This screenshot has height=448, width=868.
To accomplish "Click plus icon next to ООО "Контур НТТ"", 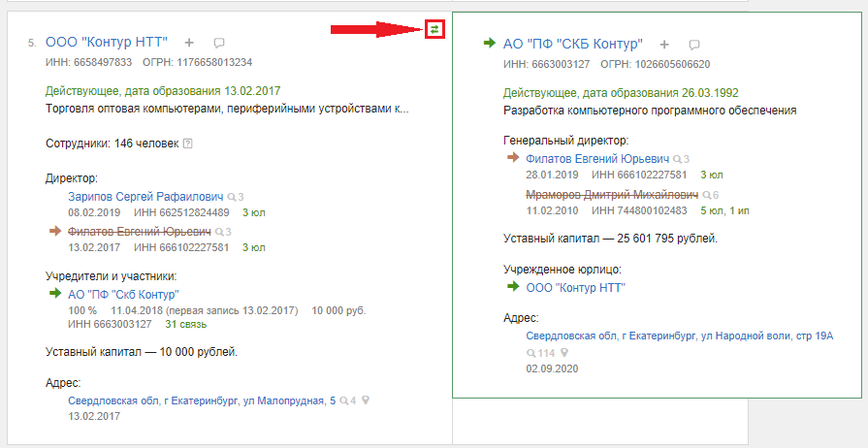I will tap(189, 43).
